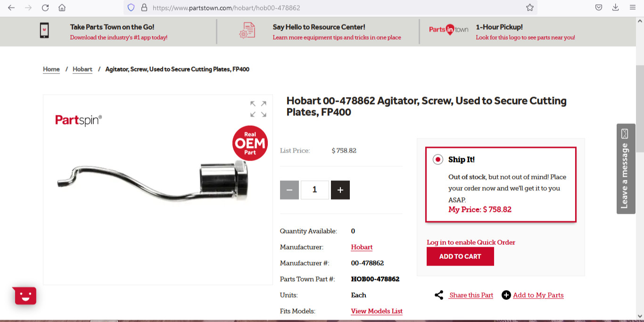644x322 pixels.
Task: Expand the product image to fullscreen
Action: tap(258, 109)
